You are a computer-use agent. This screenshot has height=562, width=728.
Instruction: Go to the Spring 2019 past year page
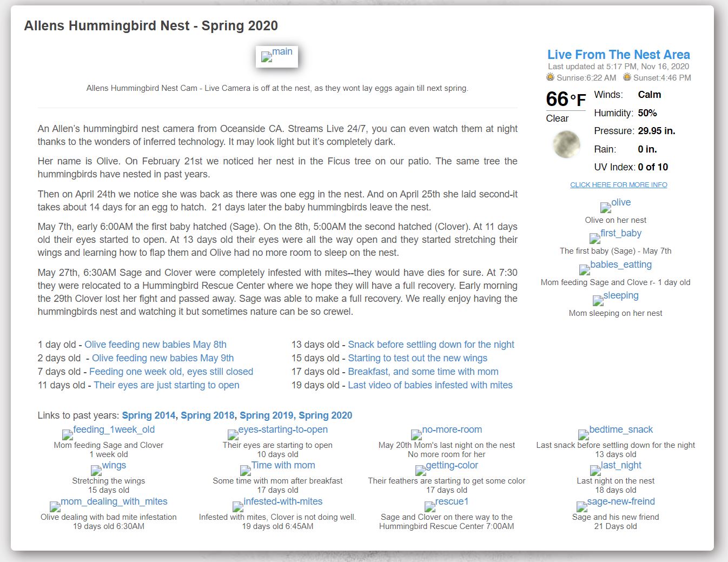click(267, 415)
